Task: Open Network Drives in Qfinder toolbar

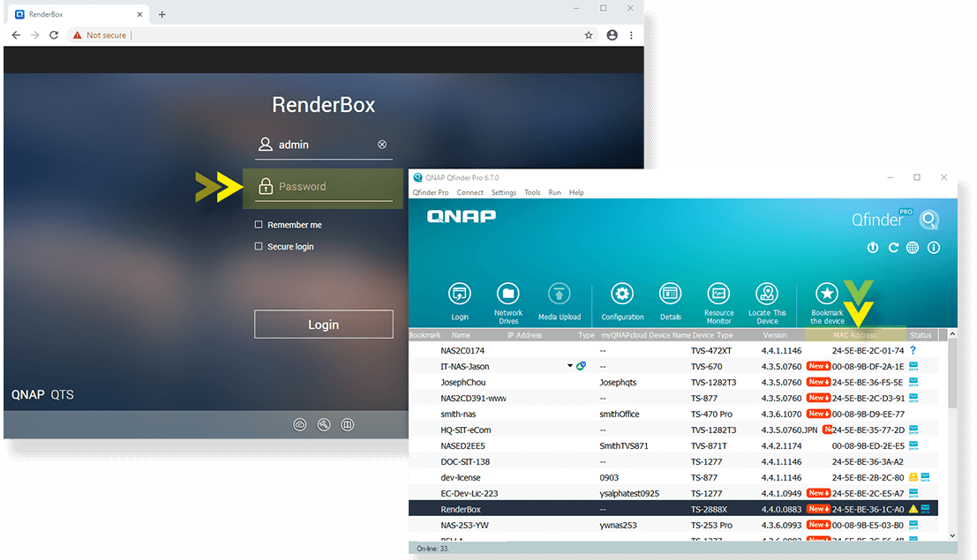Action: 507,294
